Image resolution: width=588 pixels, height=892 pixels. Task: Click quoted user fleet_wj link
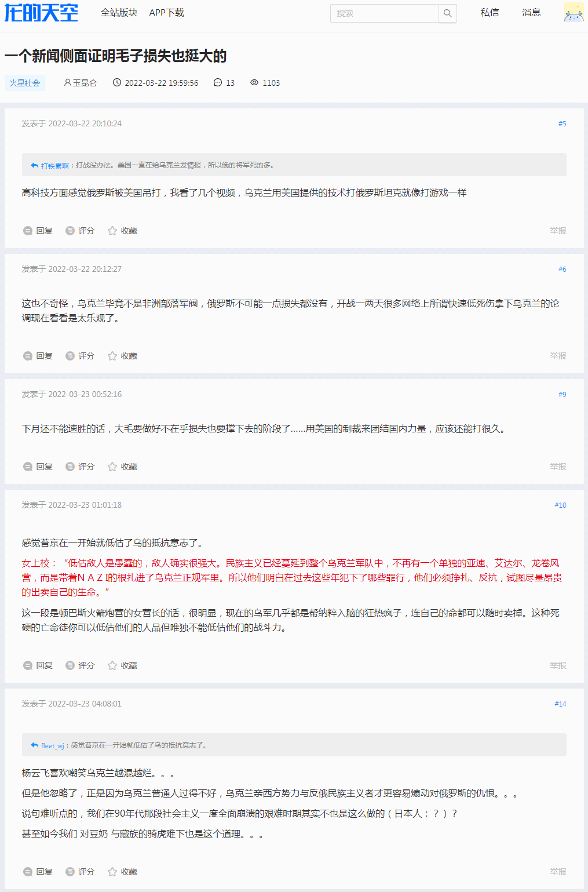[53, 746]
